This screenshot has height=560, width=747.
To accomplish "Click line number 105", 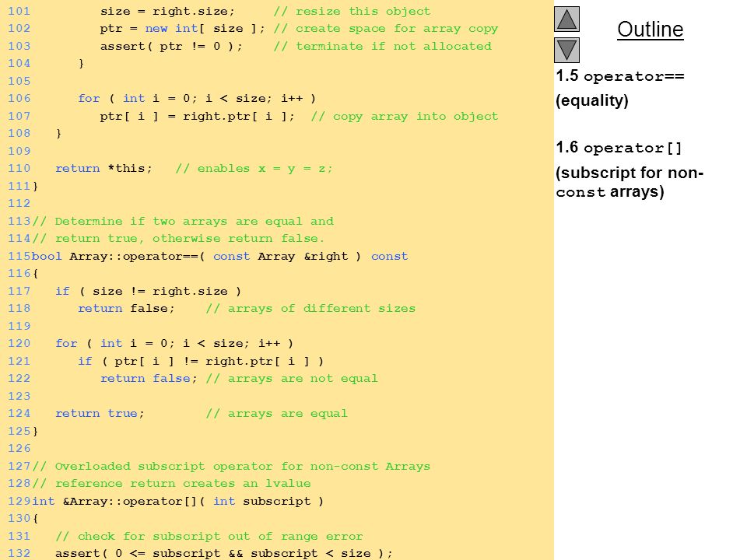I will click(19, 81).
